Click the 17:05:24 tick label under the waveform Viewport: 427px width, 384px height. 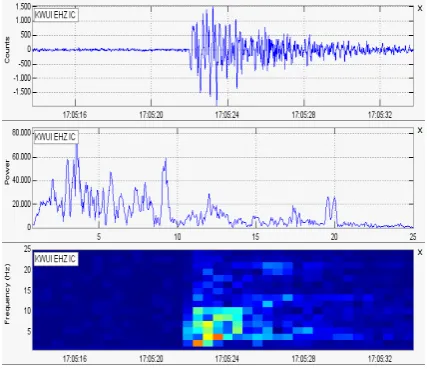227,115
